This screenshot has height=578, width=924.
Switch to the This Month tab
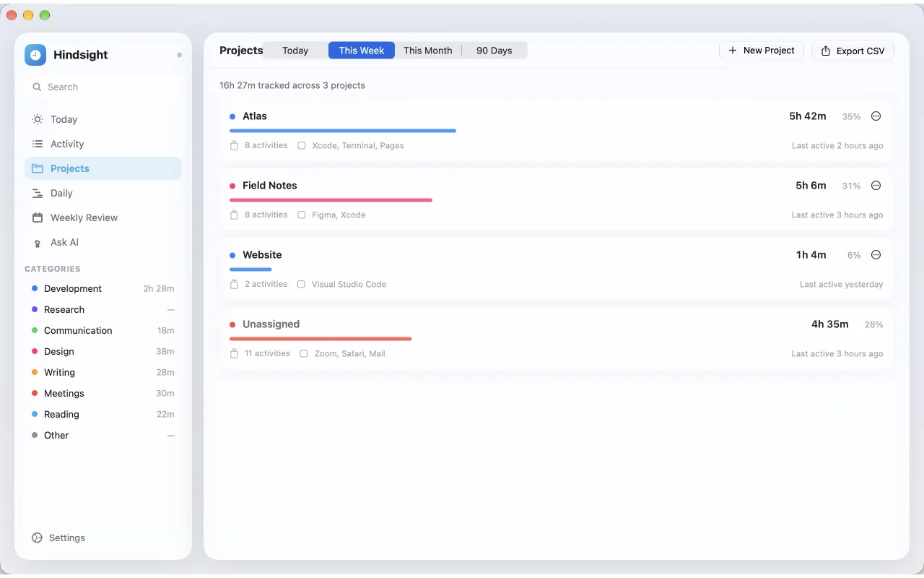[x=428, y=51]
